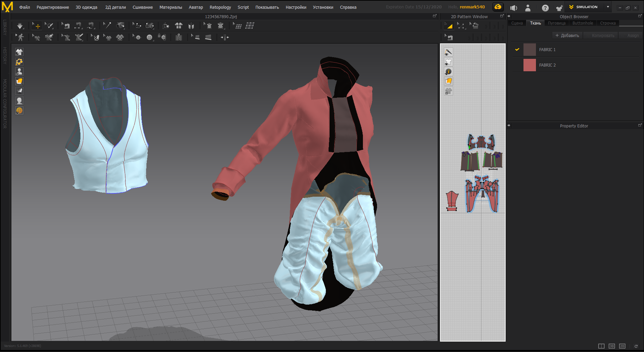Select the Edit Pattern tool in 2D window
The width and height of the screenshot is (644, 352).
click(x=449, y=26)
